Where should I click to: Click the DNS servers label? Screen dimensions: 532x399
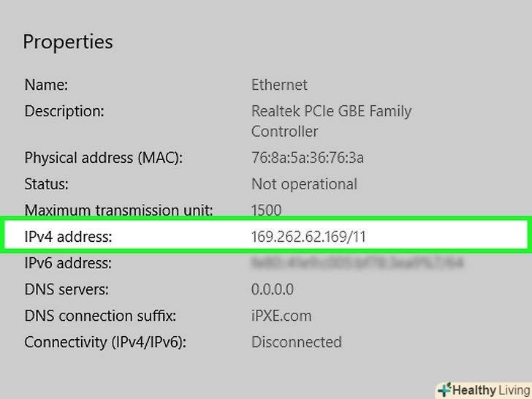[x=66, y=289]
